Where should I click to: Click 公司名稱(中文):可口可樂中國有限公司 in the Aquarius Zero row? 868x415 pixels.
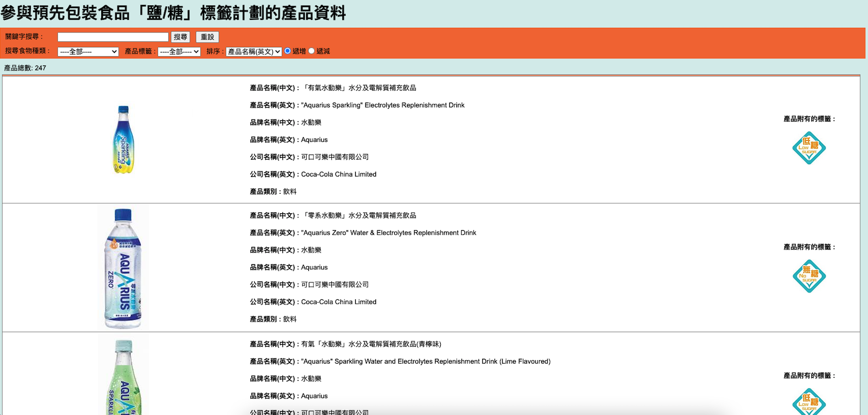[309, 285]
